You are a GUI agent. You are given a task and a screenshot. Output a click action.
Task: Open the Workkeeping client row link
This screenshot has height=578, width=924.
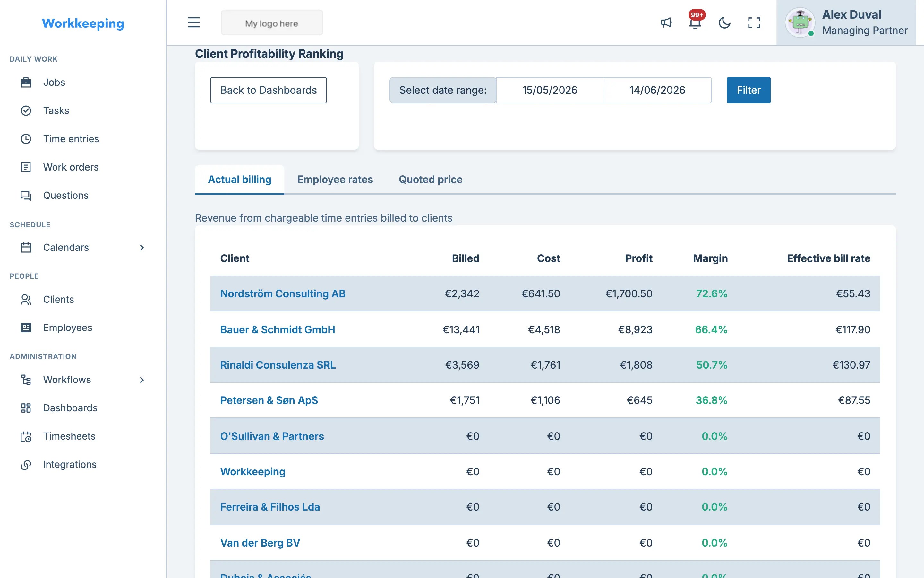click(253, 471)
